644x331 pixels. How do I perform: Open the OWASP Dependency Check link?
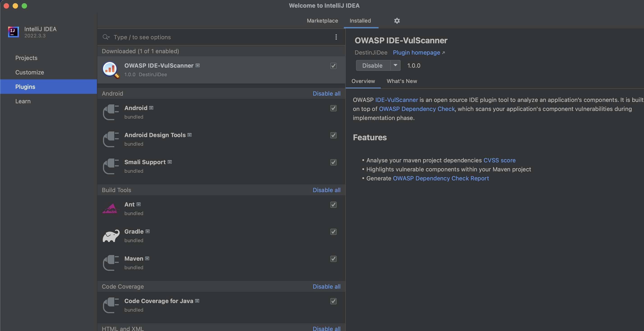(417, 109)
